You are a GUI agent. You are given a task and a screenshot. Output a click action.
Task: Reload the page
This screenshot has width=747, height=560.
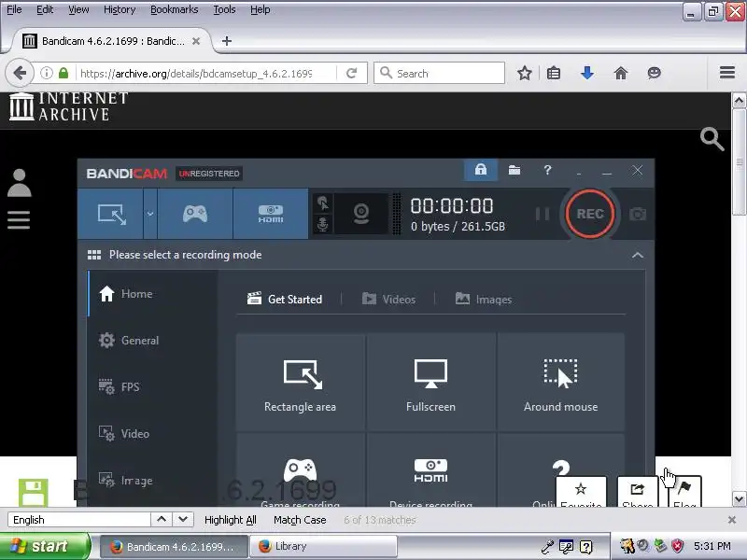(x=352, y=74)
